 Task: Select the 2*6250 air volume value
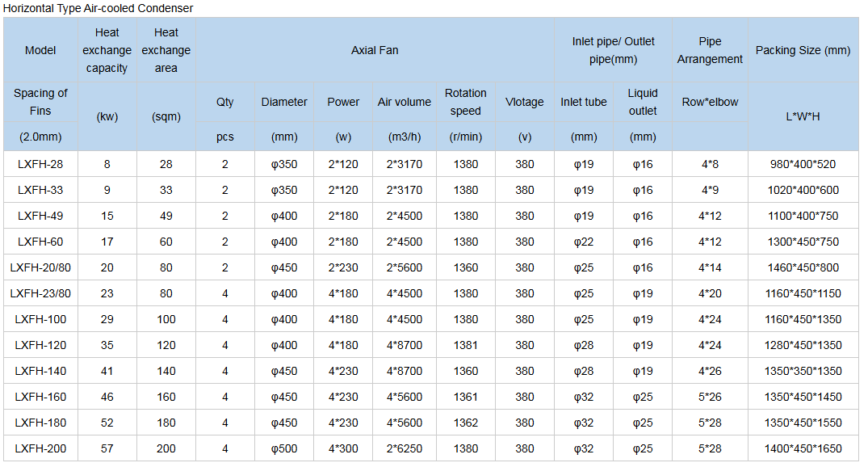404,448
